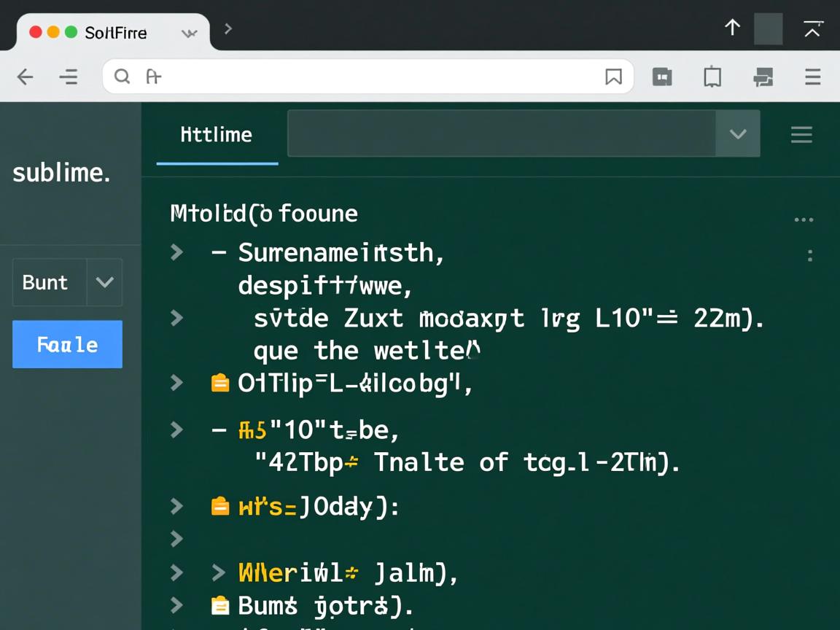Open the tab list chevron beside SoltFirre
This screenshot has height=630, width=840.
(x=189, y=33)
